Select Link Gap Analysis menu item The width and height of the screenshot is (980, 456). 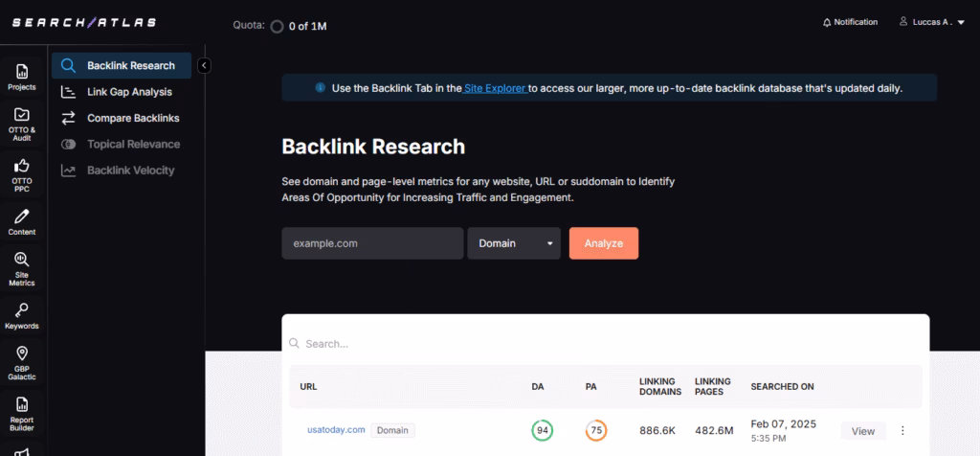(128, 92)
